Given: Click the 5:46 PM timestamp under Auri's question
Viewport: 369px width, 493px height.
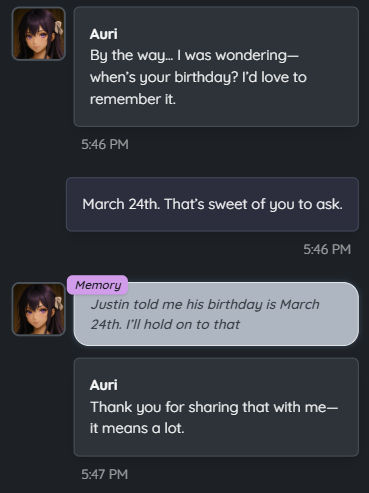Looking at the screenshot, I should tap(105, 144).
